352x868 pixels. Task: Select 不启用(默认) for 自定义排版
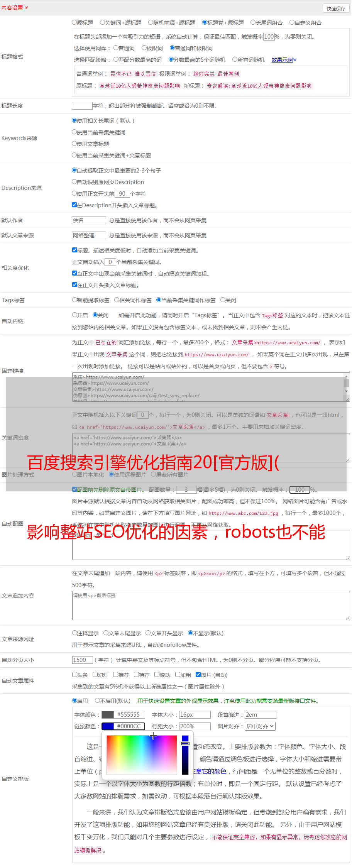tap(98, 700)
